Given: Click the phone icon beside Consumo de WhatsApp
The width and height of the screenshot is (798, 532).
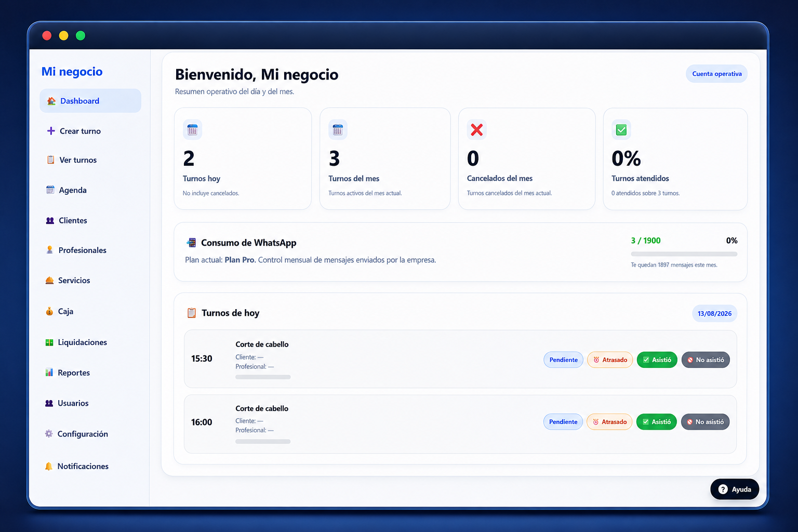Looking at the screenshot, I should tap(192, 243).
